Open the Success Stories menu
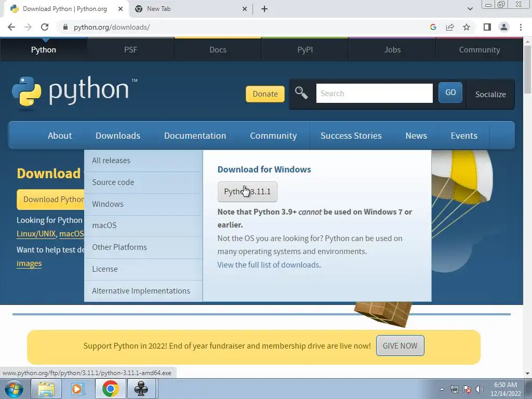This screenshot has height=399, width=532. coord(351,136)
